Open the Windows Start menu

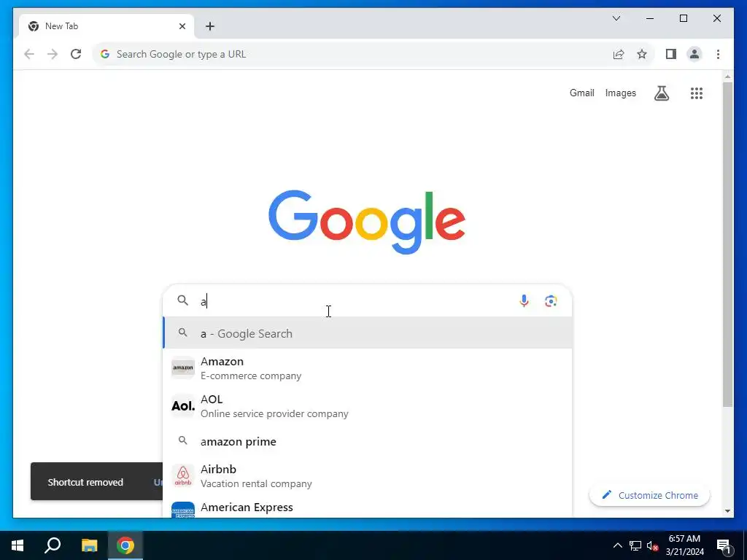[18, 545]
